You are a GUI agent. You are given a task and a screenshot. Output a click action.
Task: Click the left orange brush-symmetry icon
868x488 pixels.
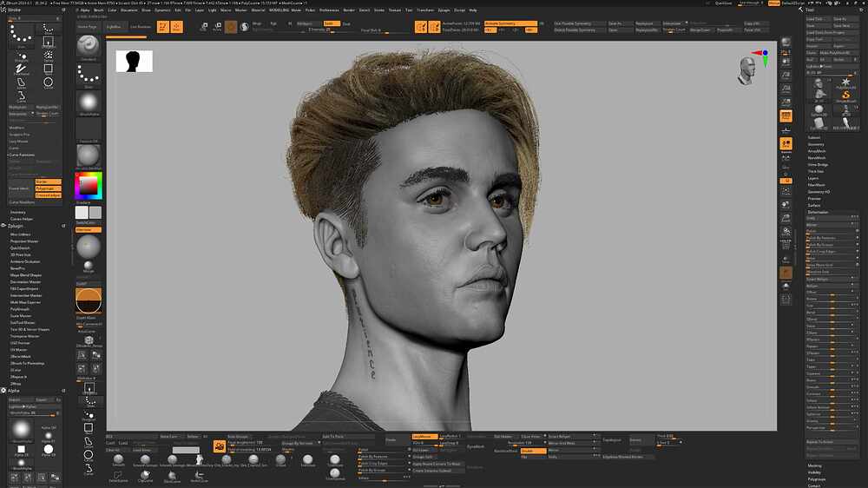tap(421, 27)
